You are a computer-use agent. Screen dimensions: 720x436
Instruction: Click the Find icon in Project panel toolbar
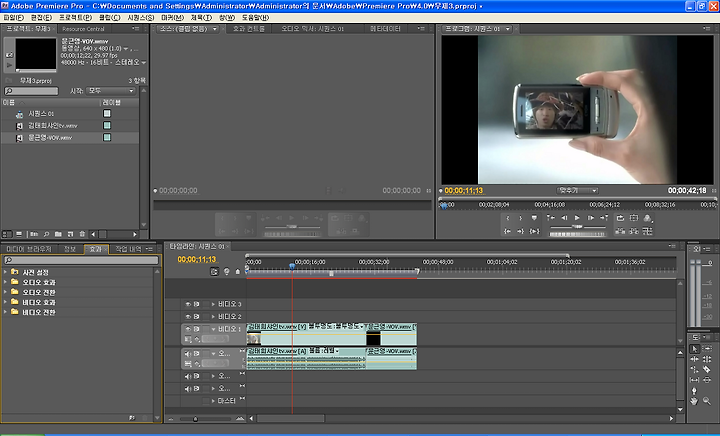click(46, 234)
